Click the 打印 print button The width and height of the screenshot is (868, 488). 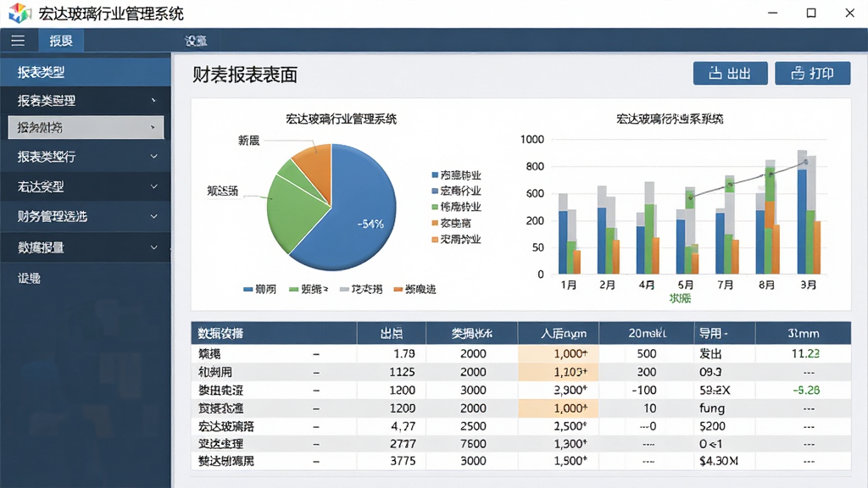(x=813, y=73)
